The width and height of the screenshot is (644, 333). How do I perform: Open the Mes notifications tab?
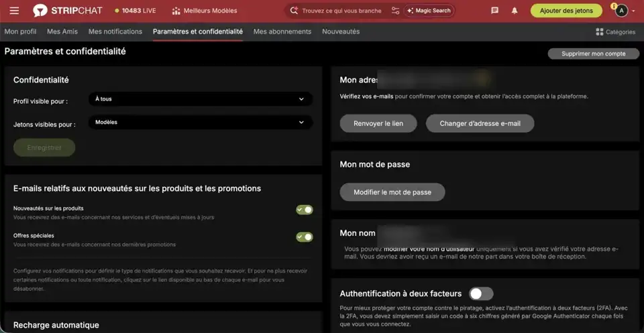click(115, 31)
